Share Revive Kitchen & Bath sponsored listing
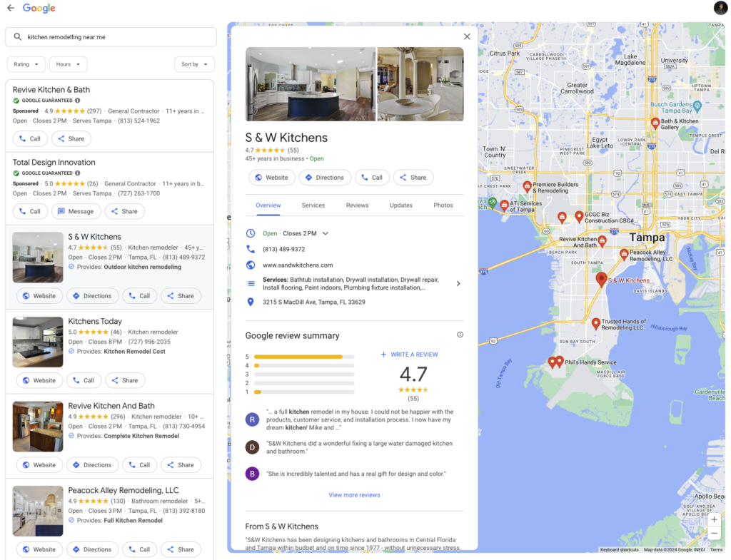Image resolution: width=731 pixels, height=560 pixels. [x=71, y=139]
